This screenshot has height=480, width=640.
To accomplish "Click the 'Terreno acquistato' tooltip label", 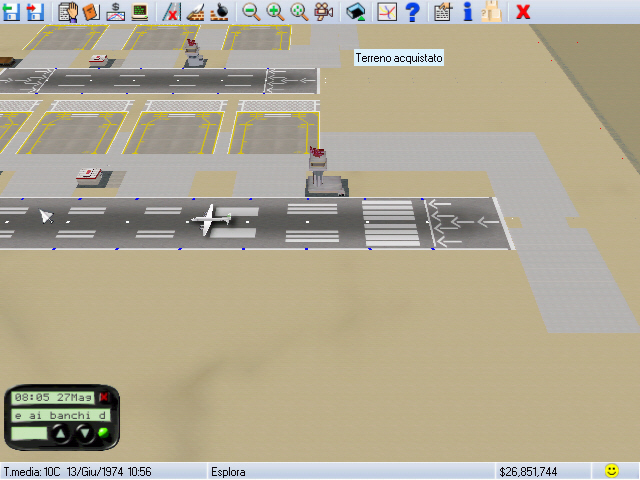I will coord(399,58).
